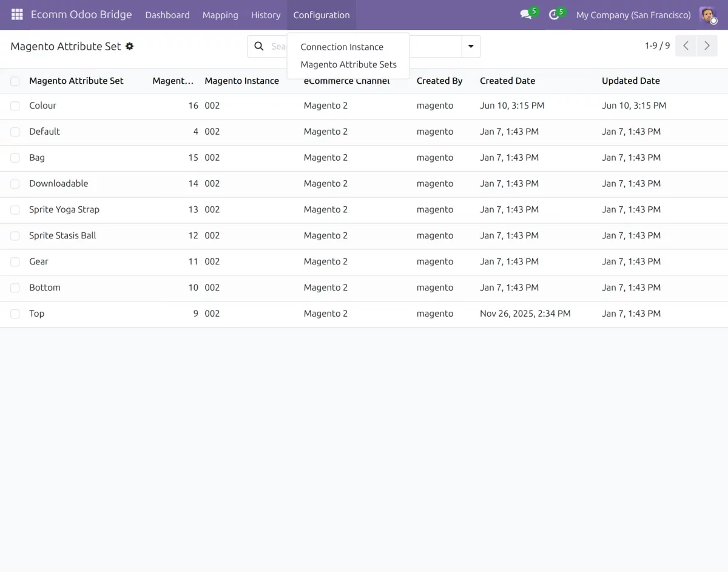
Task: Click created date Jun 10, 3:15 PM
Action: (x=512, y=106)
